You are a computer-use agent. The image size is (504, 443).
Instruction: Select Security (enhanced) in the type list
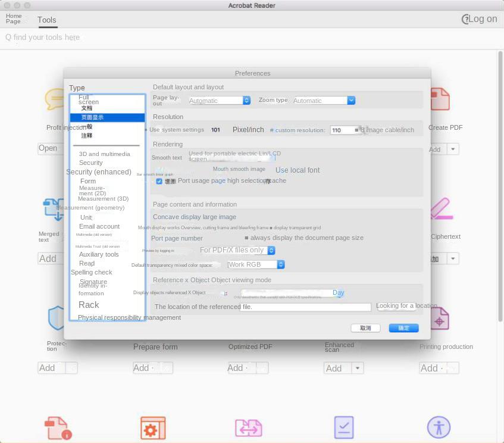(99, 172)
